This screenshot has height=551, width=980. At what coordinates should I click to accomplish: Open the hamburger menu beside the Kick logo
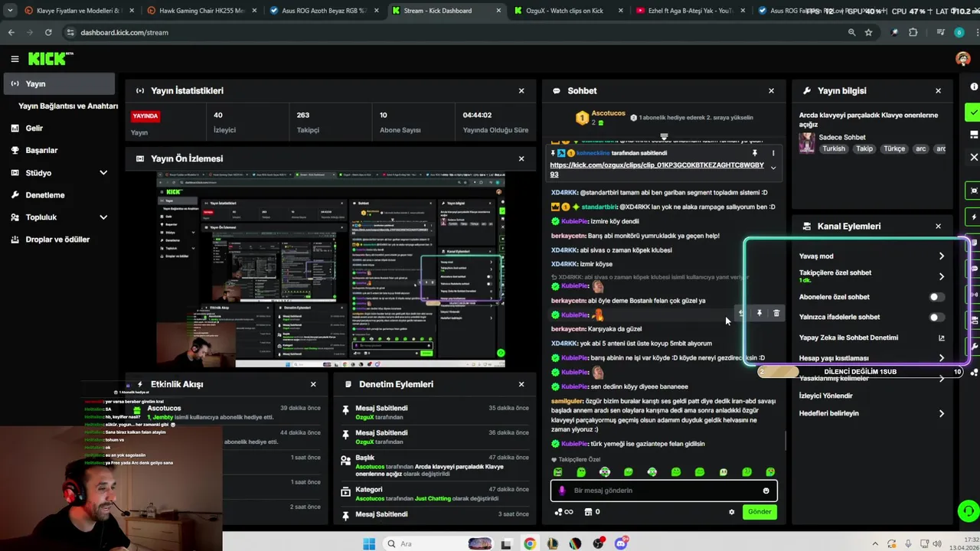pyautogui.click(x=15, y=59)
